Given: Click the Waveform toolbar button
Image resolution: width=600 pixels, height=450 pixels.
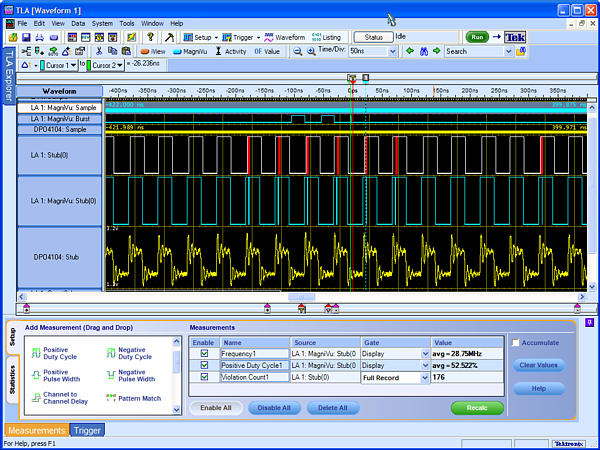Looking at the screenshot, I should point(285,37).
